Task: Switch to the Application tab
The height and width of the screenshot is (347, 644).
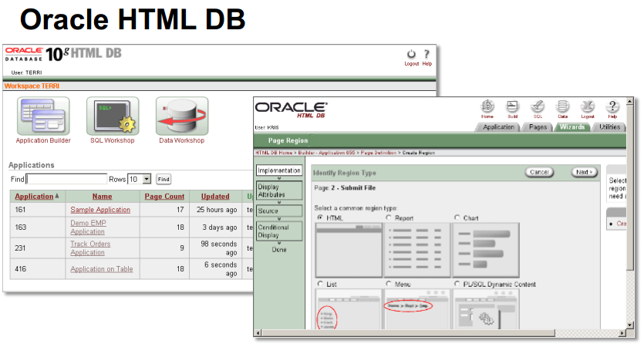Action: pos(498,127)
